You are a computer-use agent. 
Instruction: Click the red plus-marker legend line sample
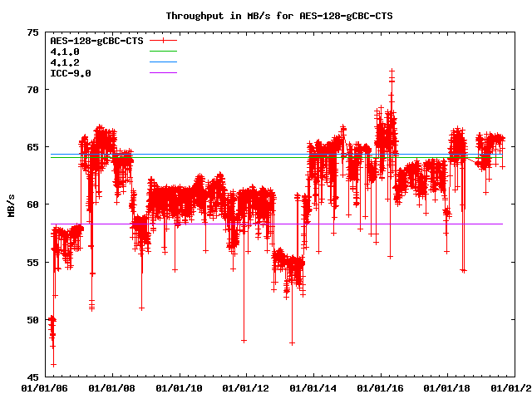(x=164, y=41)
